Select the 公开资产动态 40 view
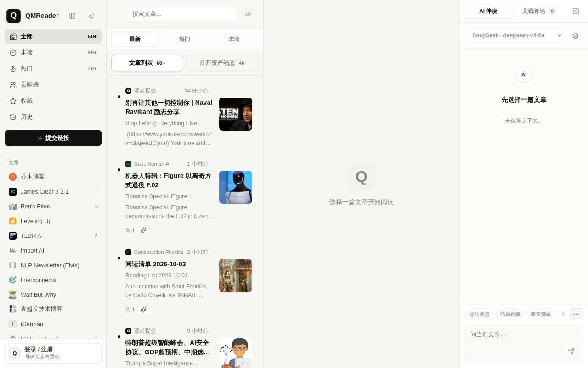Image resolution: width=588 pixels, height=368 pixels. (x=222, y=63)
